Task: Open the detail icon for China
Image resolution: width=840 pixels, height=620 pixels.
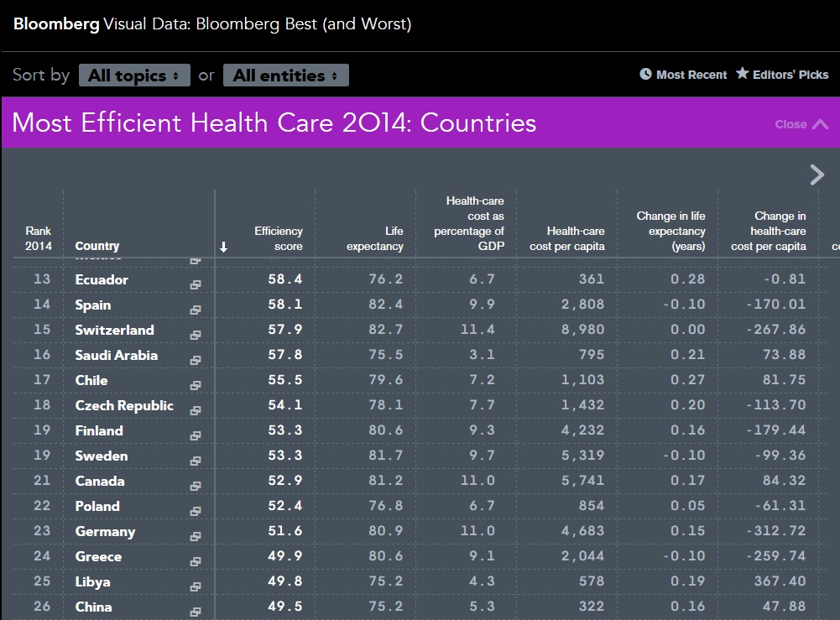Action: (196, 612)
